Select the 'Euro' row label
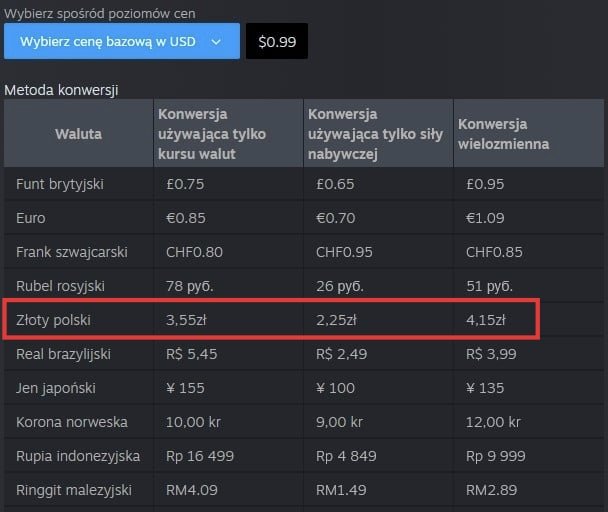 31,218
